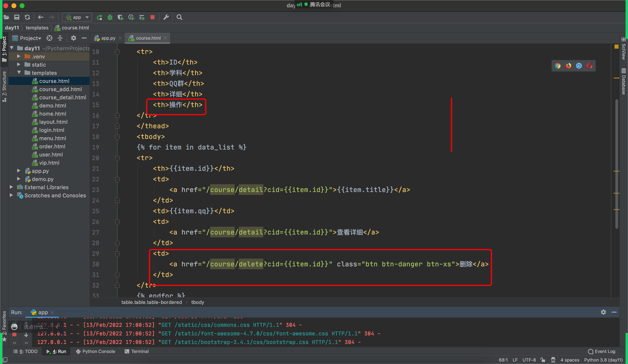628x364 pixels.
Task: Toggle the SciView side panel
Action: (x=624, y=49)
